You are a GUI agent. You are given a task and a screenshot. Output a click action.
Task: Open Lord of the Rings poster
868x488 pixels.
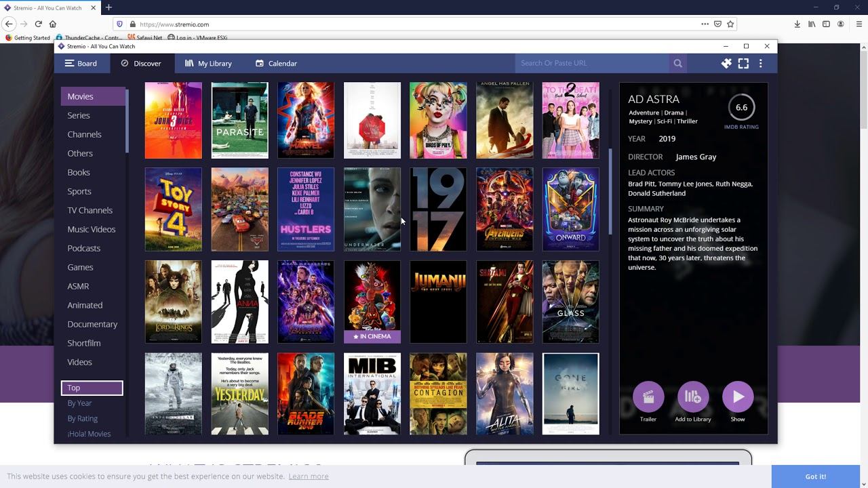point(174,302)
